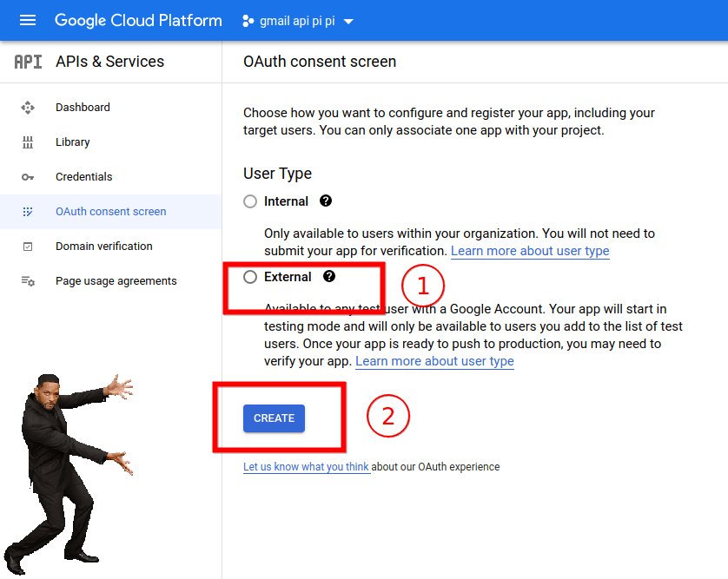Click the Domain verification checkbox icon
728x579 pixels.
coord(28,247)
